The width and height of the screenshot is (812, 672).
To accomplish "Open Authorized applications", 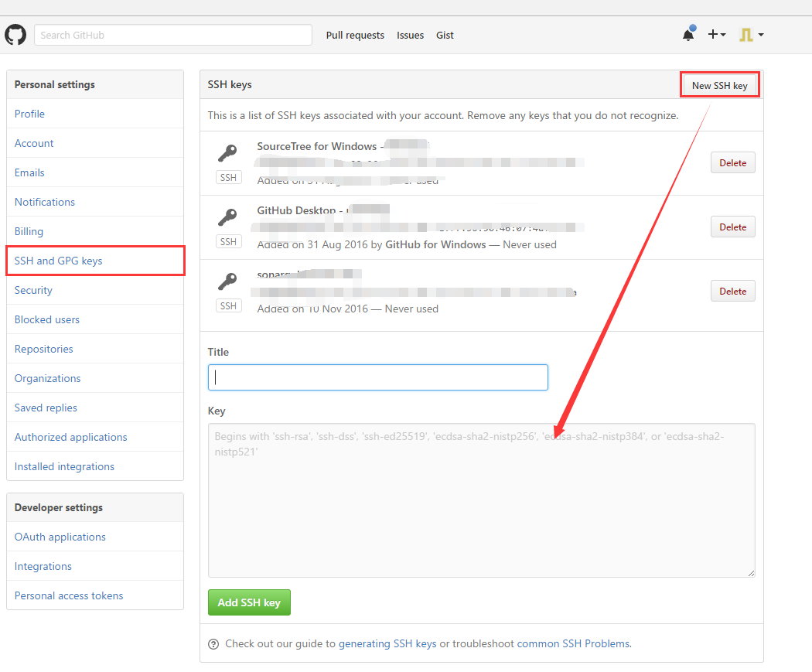I will [x=95, y=437].
